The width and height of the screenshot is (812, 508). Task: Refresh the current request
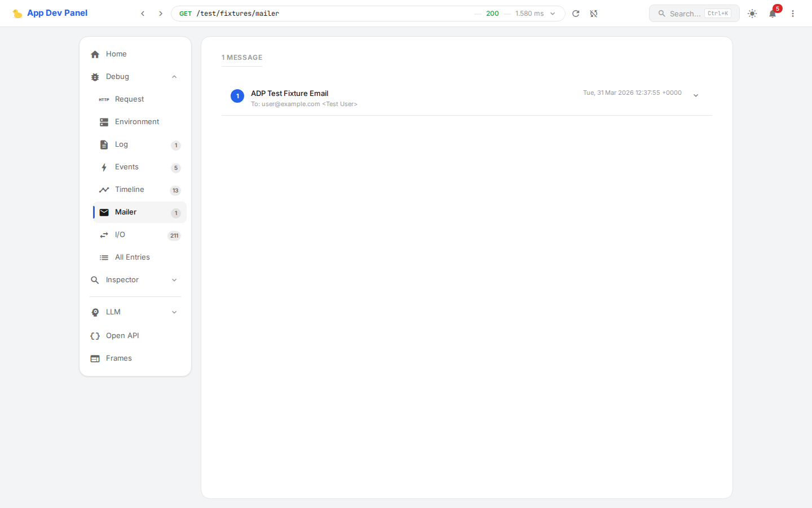point(576,13)
